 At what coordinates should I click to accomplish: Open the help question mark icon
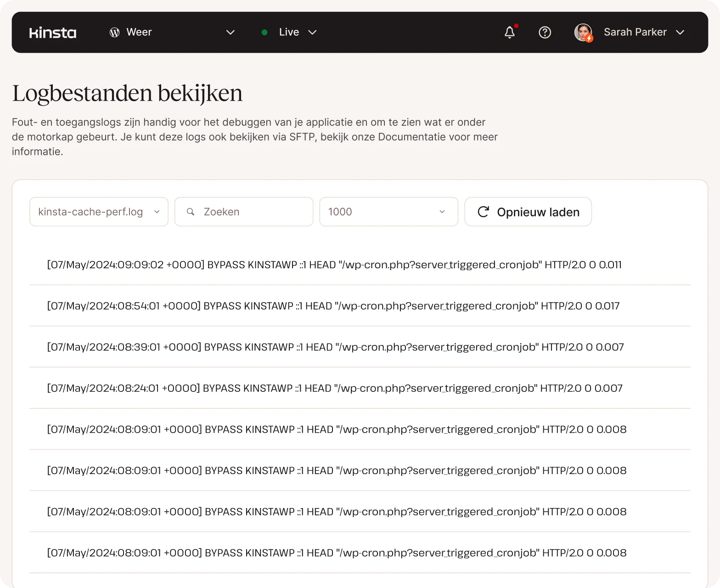545,32
